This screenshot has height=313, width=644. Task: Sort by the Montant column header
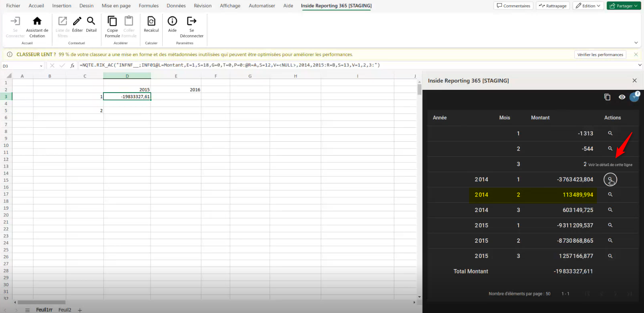[x=540, y=118]
